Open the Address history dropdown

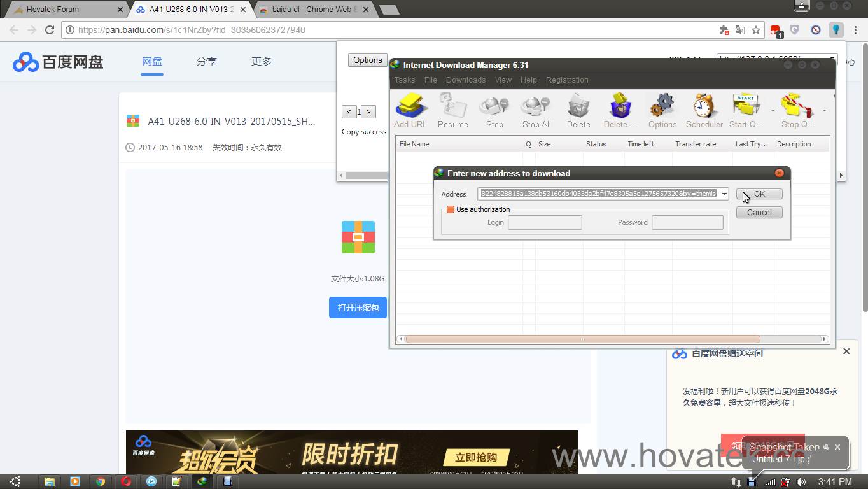[724, 194]
